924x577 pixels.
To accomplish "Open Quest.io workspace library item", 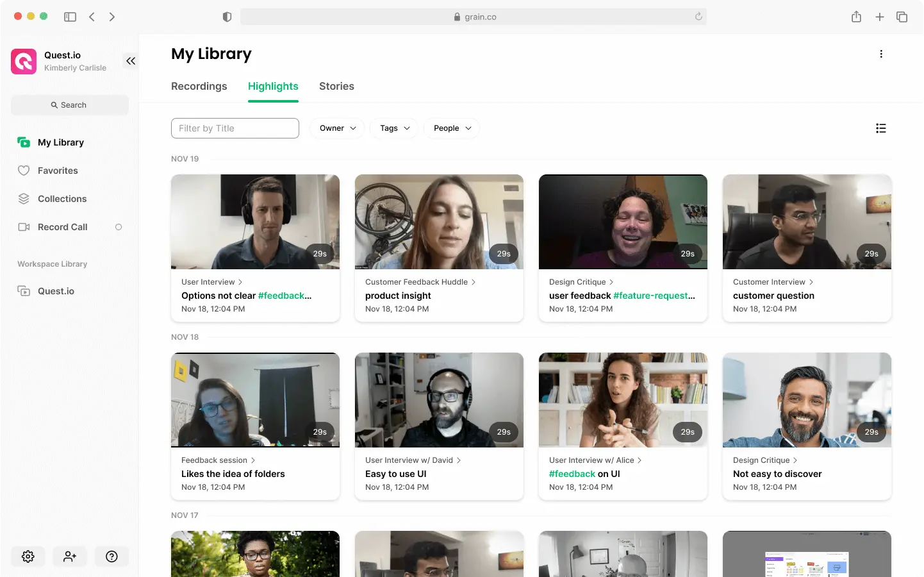I will pos(56,291).
